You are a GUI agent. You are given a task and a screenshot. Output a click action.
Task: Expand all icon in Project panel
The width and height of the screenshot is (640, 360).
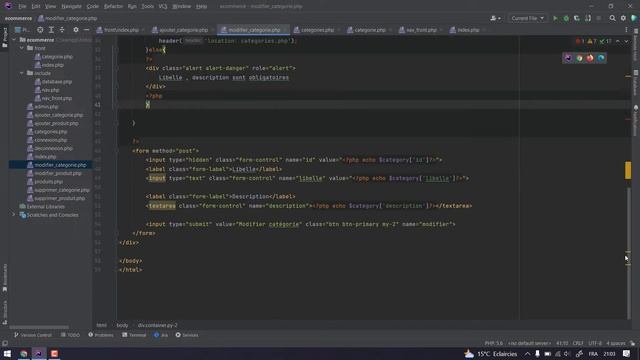click(51, 30)
